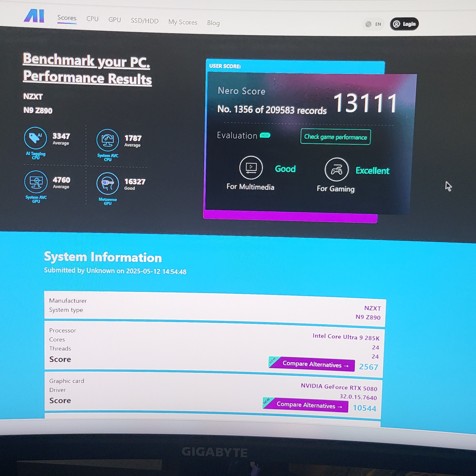The height and width of the screenshot is (476, 476).
Task: Click Compare Alternatives for graphic card
Action: pyautogui.click(x=305, y=405)
